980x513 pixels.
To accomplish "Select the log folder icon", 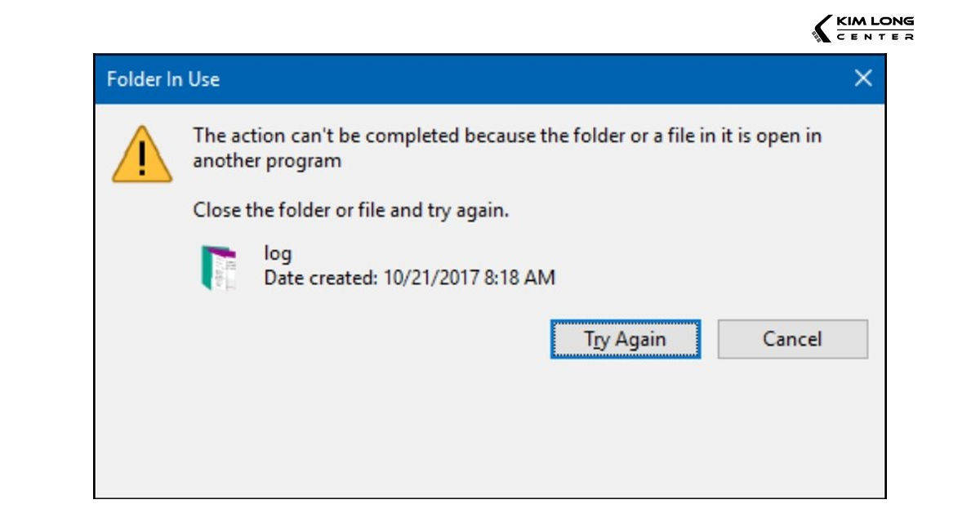I will pos(219,267).
